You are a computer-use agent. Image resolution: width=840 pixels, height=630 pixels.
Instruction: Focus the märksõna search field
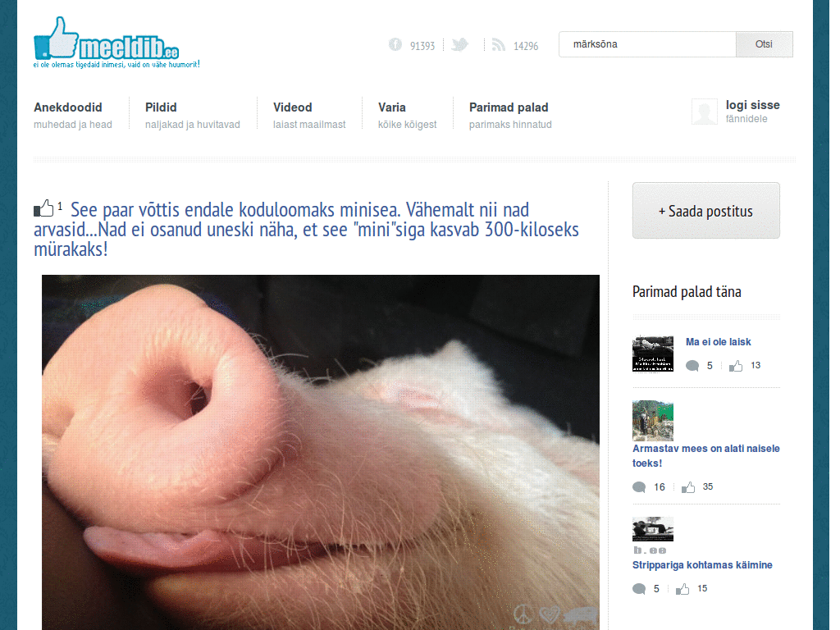(647, 44)
